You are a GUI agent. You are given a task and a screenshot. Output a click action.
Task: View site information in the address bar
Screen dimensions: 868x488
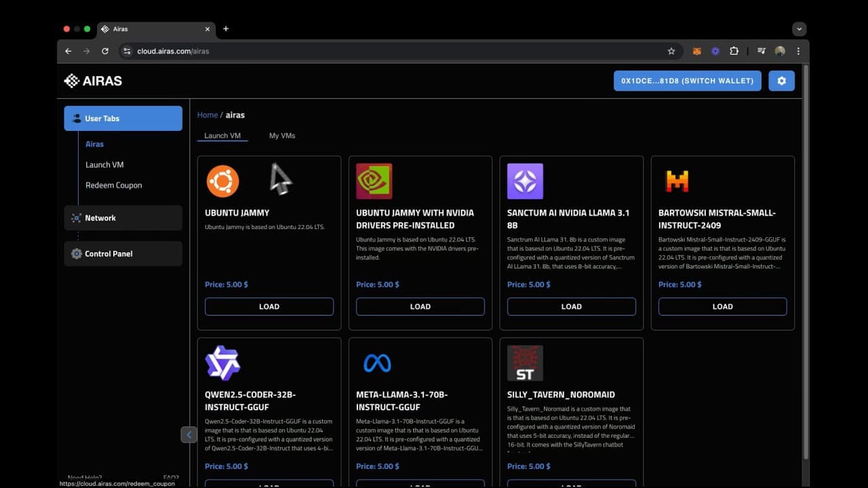(127, 51)
